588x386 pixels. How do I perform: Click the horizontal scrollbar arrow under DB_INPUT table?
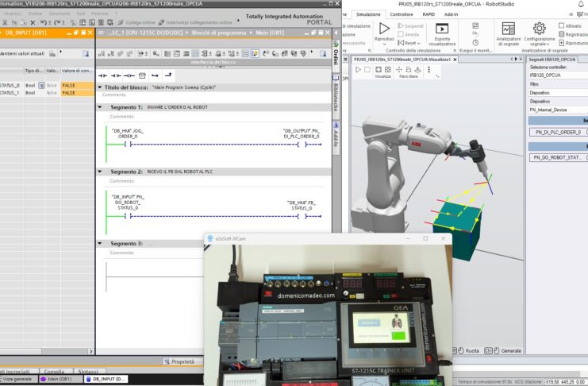point(90,352)
